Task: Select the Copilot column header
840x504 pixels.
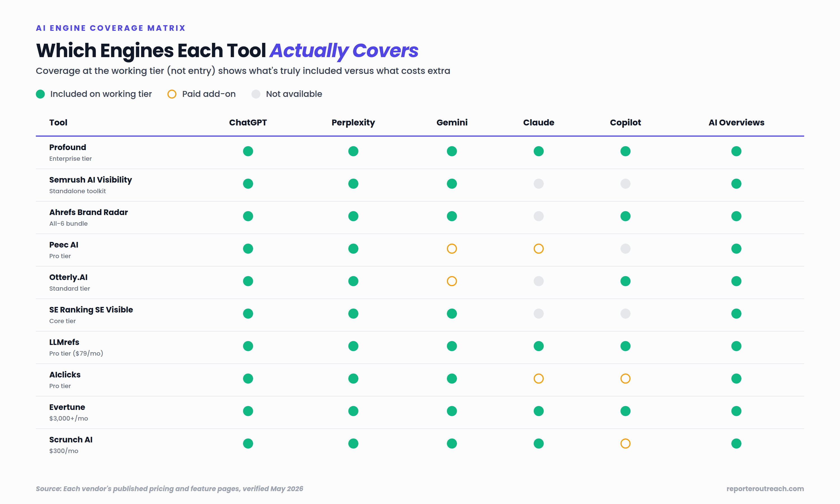Action: point(626,123)
